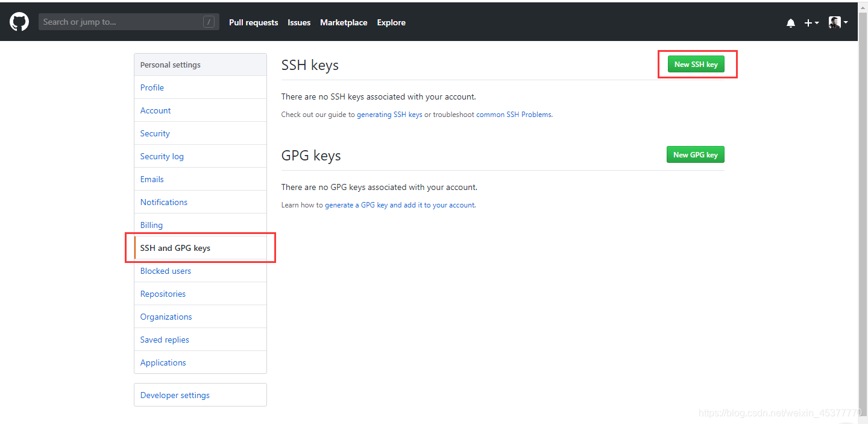The image size is (868, 424).
Task: Open Issues from top navigation
Action: tap(299, 22)
